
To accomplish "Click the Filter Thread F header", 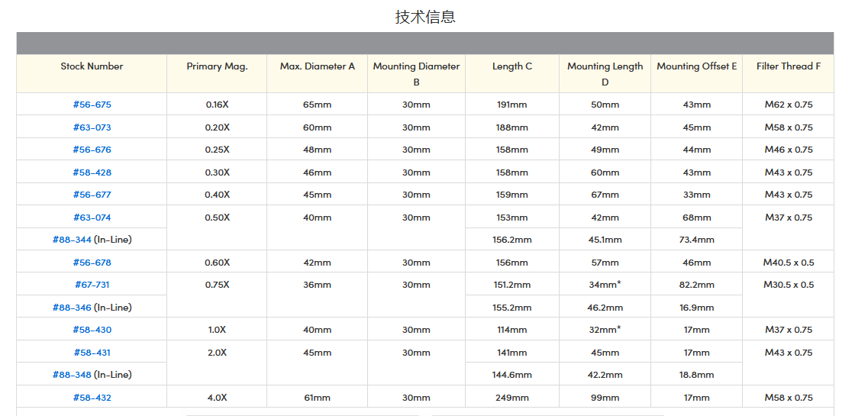I will click(788, 66).
